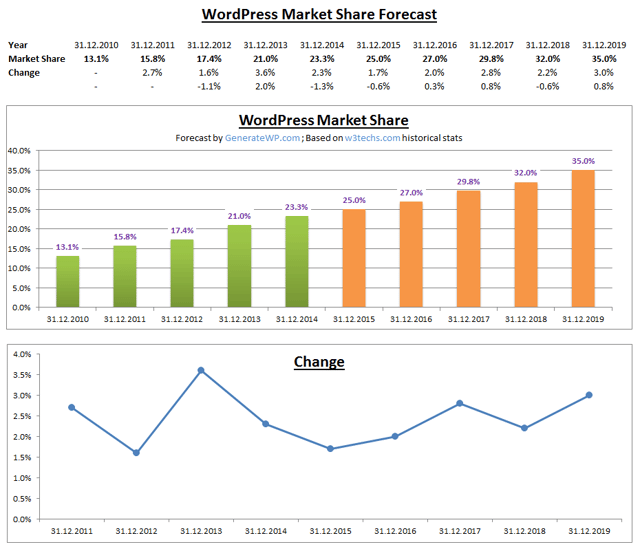Screen dimensions: 640x549
Task: Select the 32.0% data label above bar
Action: click(x=526, y=173)
